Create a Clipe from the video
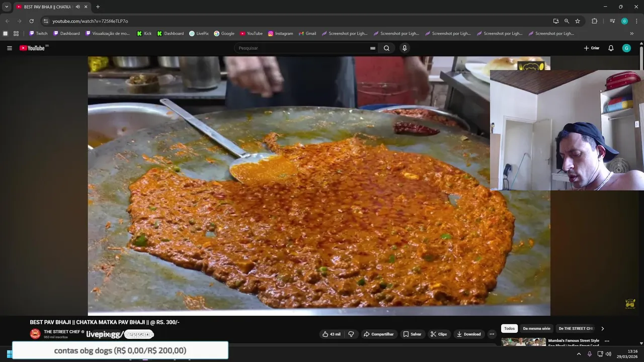Viewport: 644px width, 362px height. coord(439,334)
